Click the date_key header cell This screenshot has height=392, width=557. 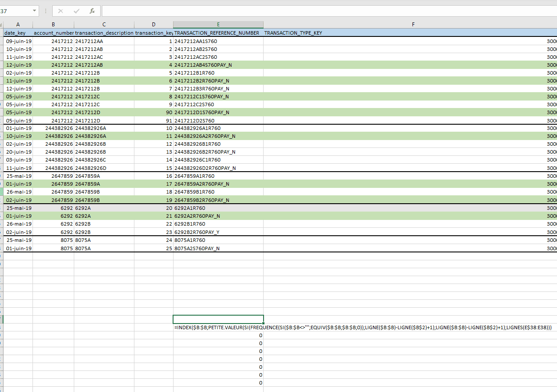click(x=15, y=33)
